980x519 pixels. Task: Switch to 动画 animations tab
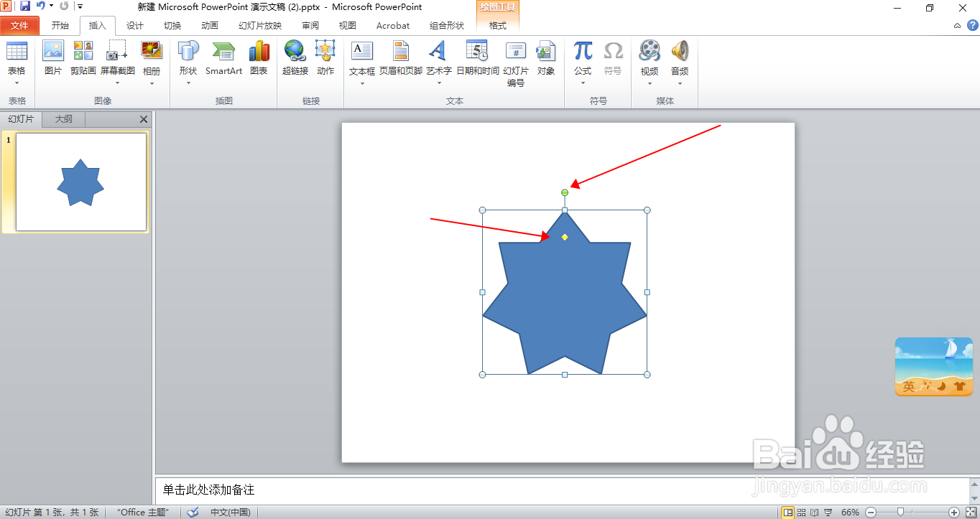(210, 26)
